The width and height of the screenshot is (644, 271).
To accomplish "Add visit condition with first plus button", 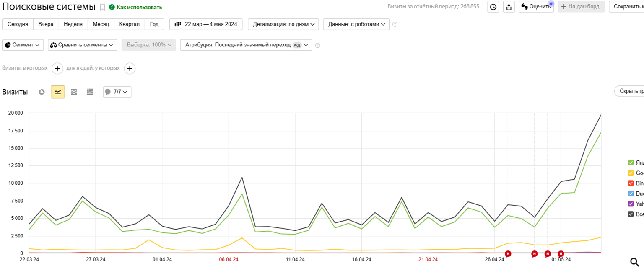I will [x=57, y=68].
